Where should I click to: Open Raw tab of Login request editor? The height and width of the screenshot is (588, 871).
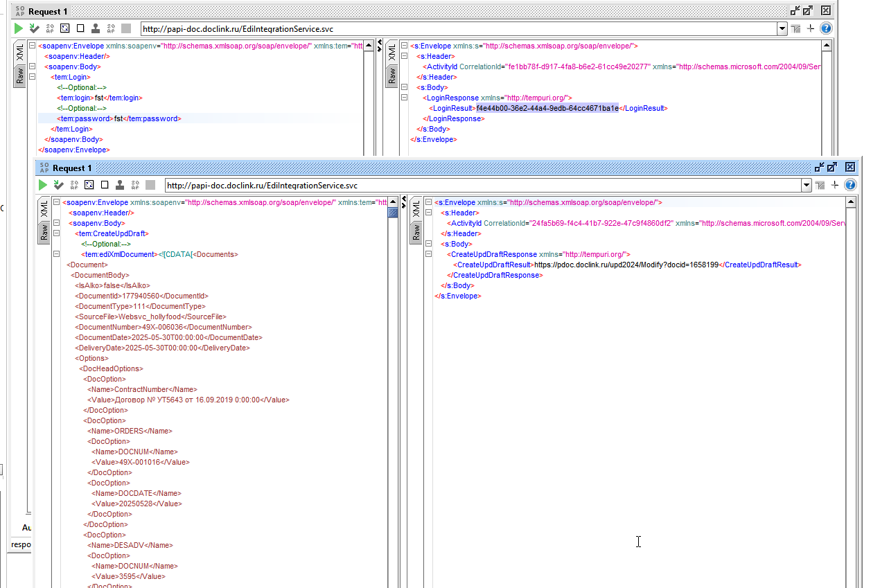[x=19, y=75]
